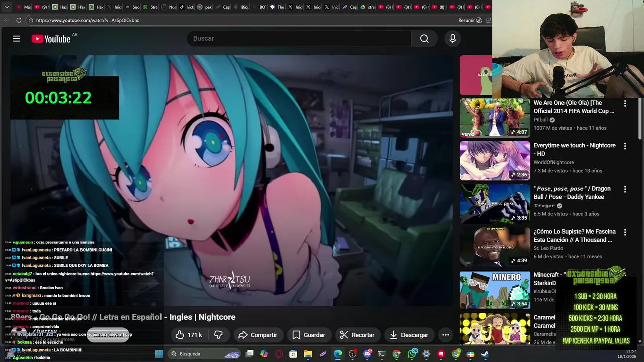Open Everytime we touch Nightcore thumbnail
The width and height of the screenshot is (644, 362).
[x=495, y=161]
